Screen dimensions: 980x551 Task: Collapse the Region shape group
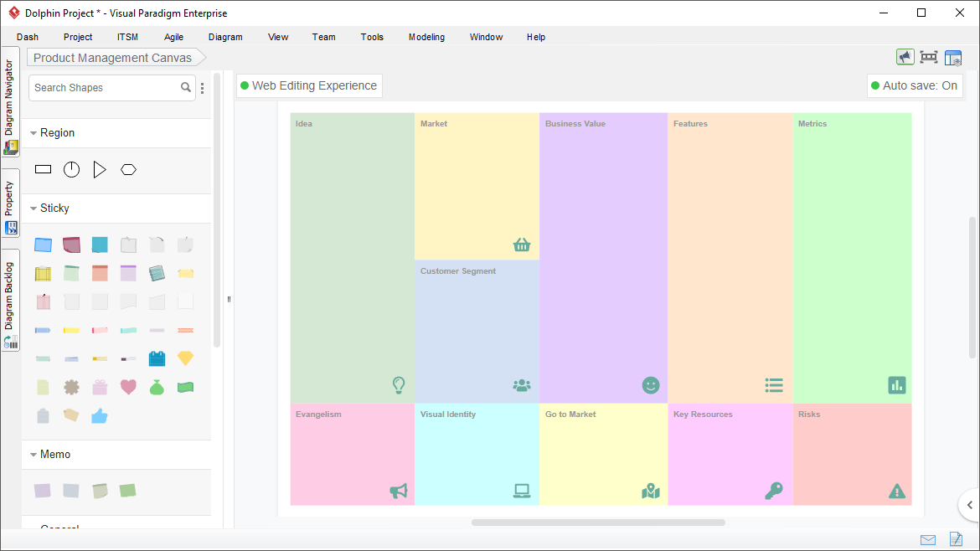coord(34,133)
